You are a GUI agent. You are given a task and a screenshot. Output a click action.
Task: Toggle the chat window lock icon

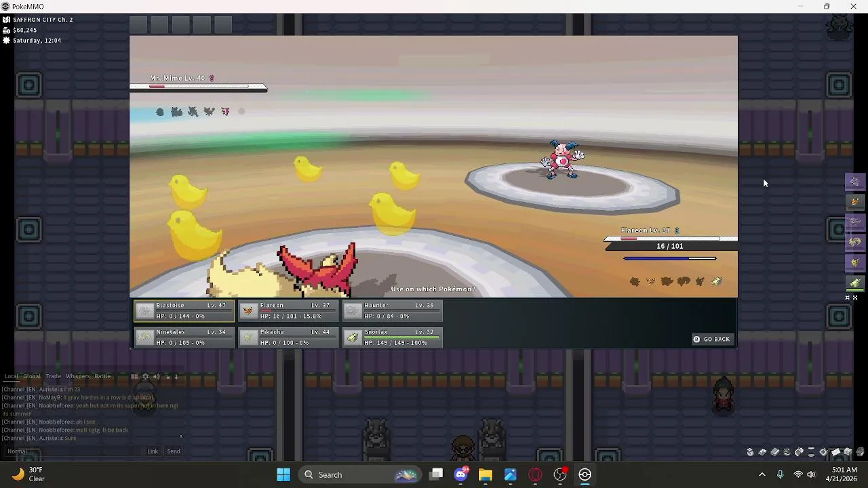pos(167,376)
